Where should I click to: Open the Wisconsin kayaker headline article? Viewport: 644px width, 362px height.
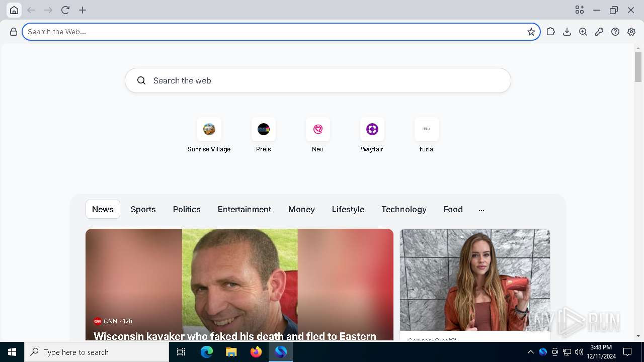pyautogui.click(x=235, y=336)
